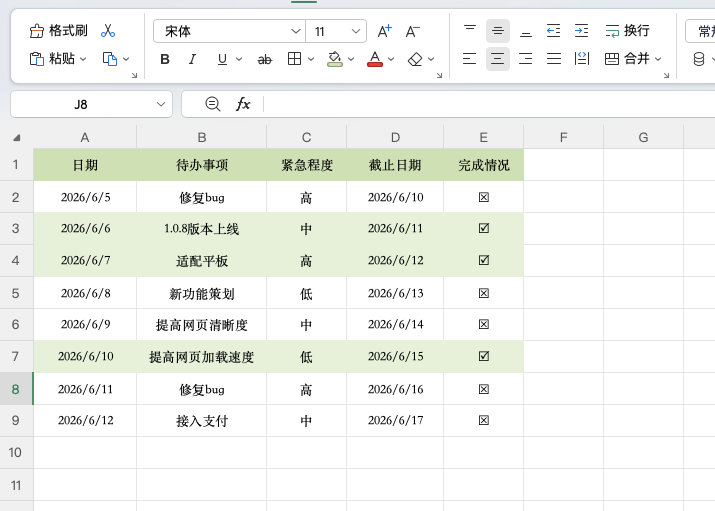Screen dimensions: 715x511
Task: Select the 截止日期 header cell
Action: tap(395, 165)
